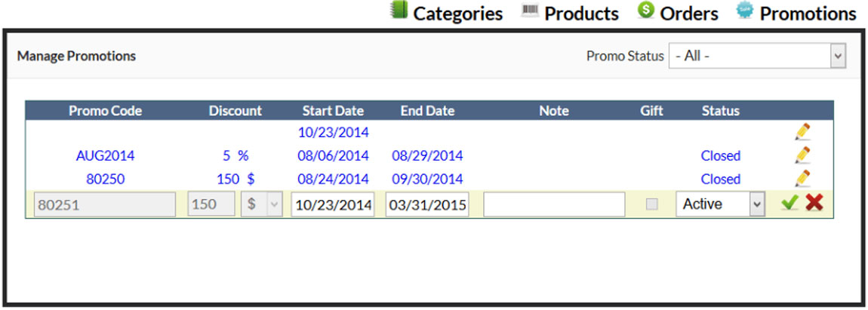Click the End Date field showing 03/31/2015

pyautogui.click(x=427, y=204)
